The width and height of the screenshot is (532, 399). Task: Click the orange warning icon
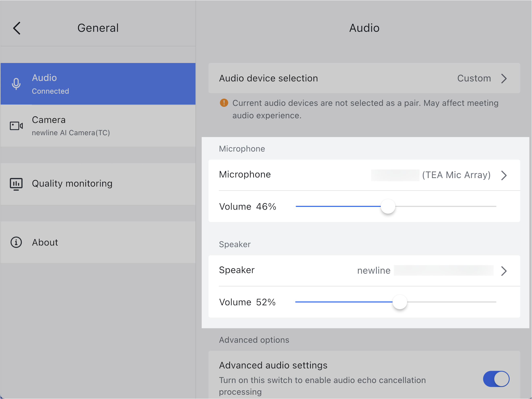(224, 103)
